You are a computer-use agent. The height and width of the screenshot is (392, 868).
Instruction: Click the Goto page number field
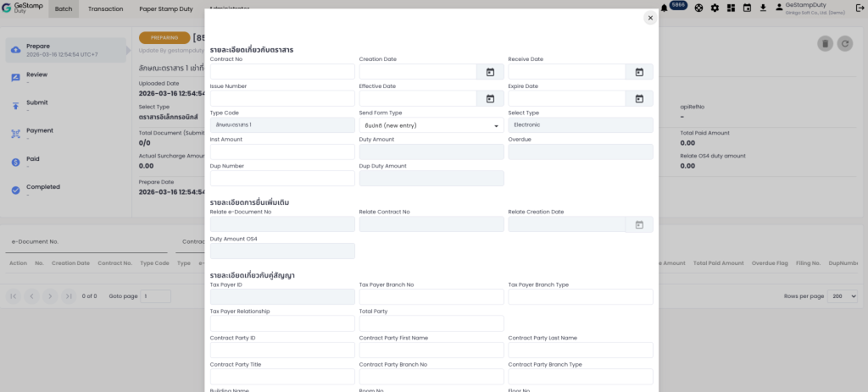coord(156,296)
